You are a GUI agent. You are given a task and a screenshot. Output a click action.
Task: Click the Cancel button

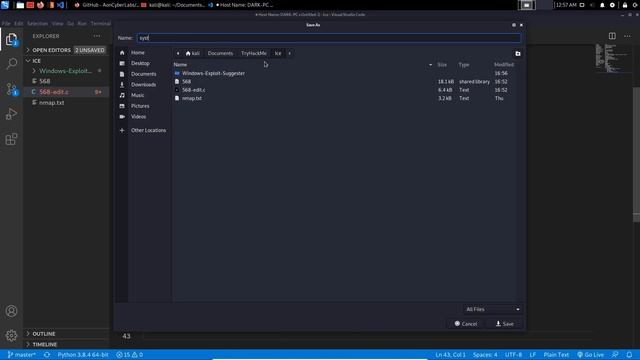click(466, 324)
